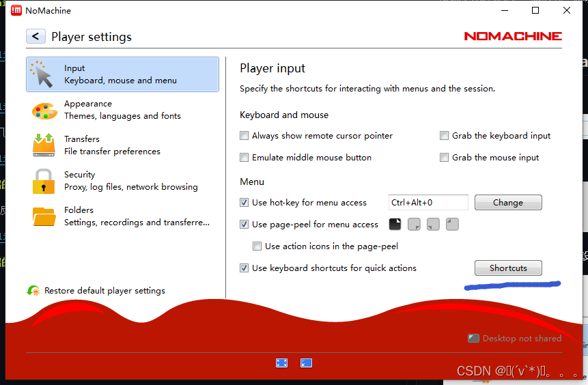
Task: Open the Transfers settings section
Action: [122, 145]
